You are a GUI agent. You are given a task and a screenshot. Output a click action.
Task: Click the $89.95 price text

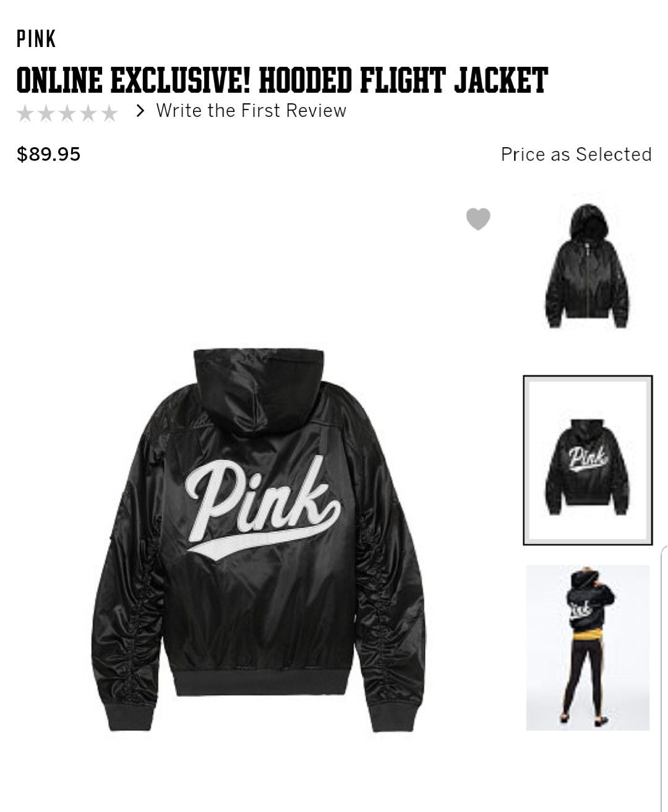point(49,154)
